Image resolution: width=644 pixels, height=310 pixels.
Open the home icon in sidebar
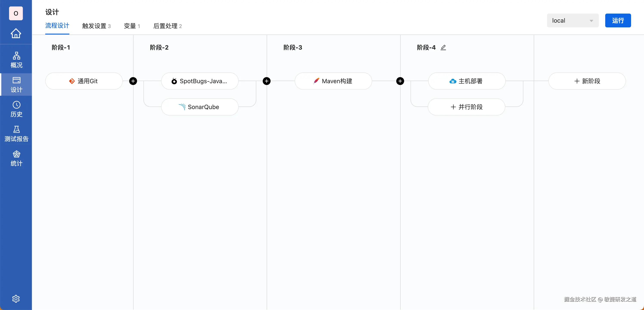point(16,33)
